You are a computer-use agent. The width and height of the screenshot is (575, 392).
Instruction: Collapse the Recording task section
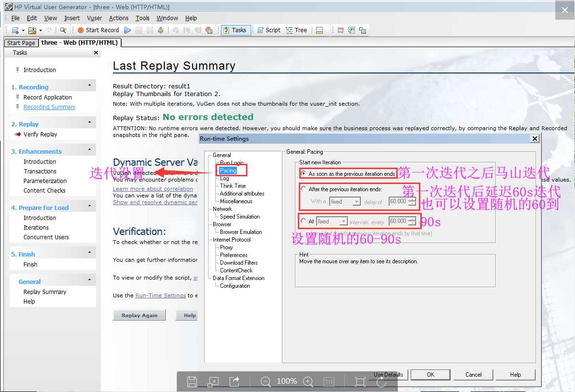tap(89, 85)
